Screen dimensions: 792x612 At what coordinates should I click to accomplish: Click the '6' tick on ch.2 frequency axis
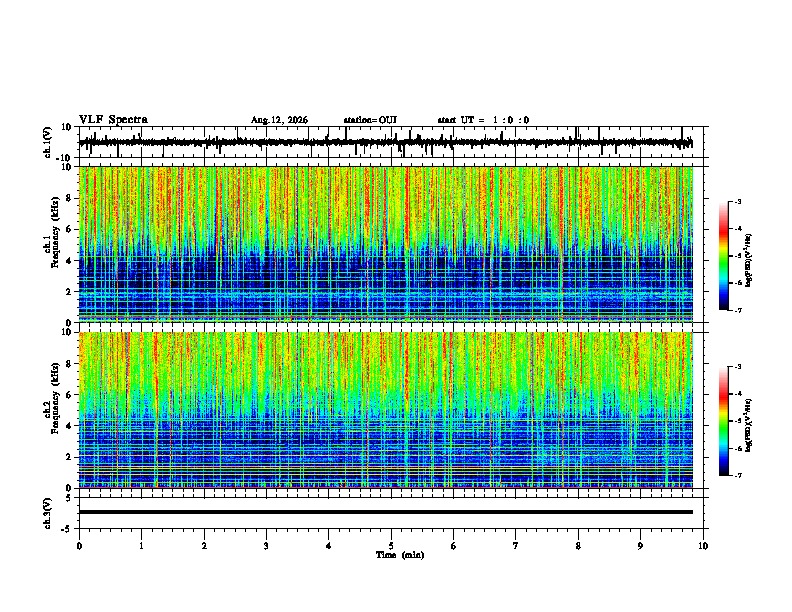[69, 395]
